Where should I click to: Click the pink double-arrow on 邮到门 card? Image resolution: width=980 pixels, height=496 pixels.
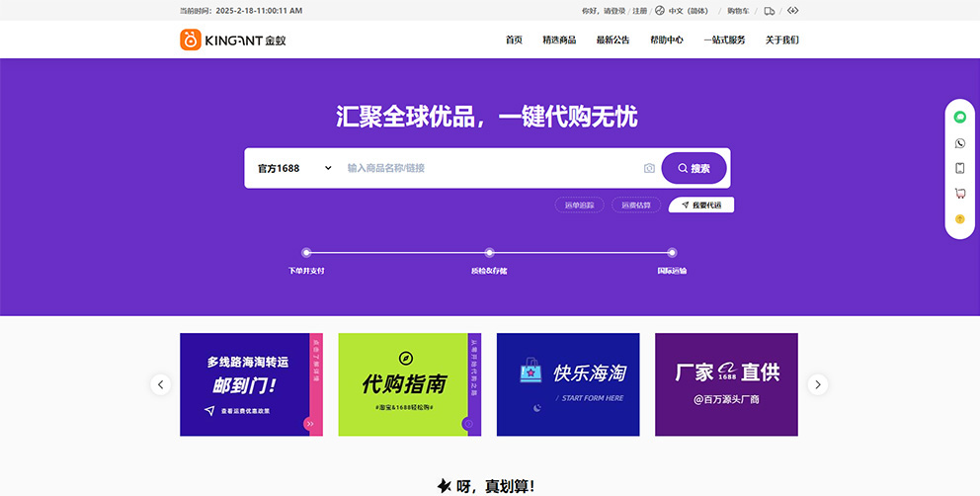click(310, 424)
